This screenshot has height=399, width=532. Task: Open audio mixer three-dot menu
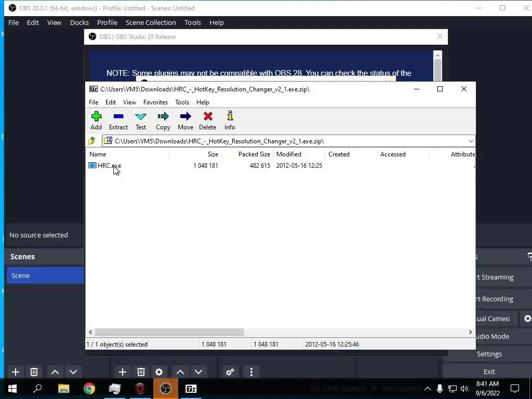point(251,372)
